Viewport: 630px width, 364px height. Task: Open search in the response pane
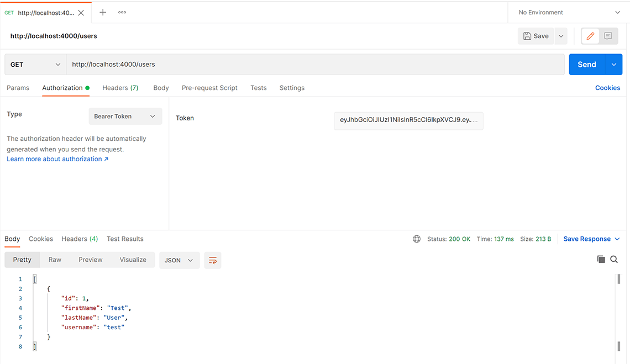[614, 259]
